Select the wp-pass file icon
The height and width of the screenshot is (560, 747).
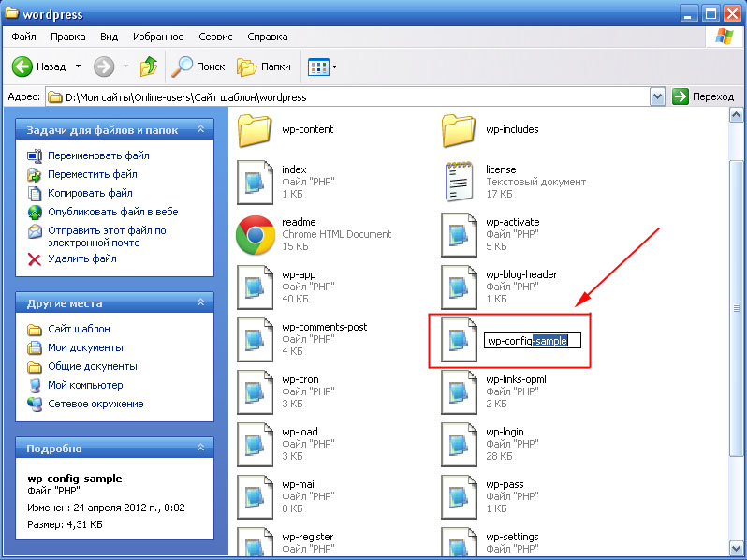click(x=459, y=496)
